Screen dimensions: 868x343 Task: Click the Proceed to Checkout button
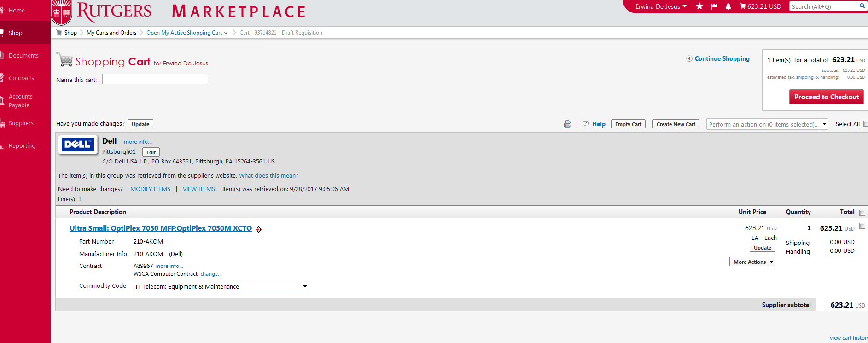coord(826,97)
